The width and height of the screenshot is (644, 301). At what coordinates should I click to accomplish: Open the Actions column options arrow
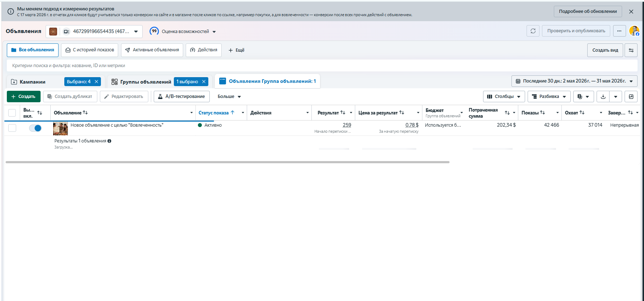[307, 113]
